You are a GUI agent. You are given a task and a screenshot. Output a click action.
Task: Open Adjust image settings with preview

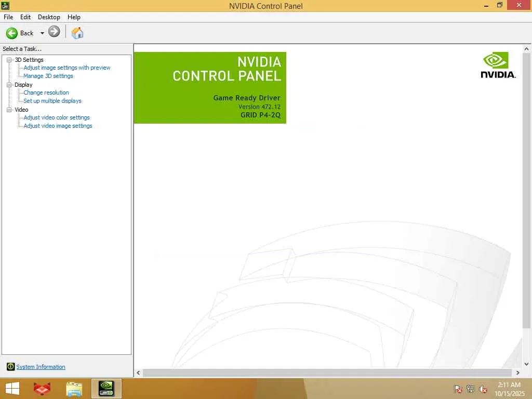(67, 68)
